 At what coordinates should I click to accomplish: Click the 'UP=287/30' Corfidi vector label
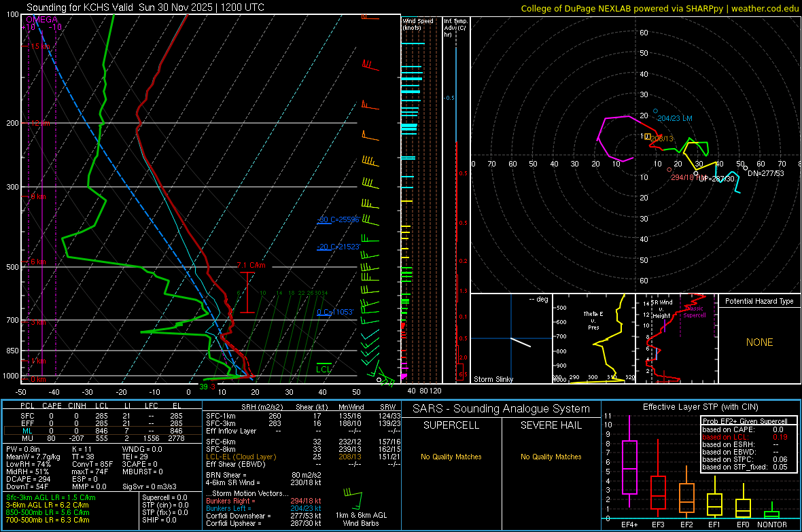pos(716,179)
